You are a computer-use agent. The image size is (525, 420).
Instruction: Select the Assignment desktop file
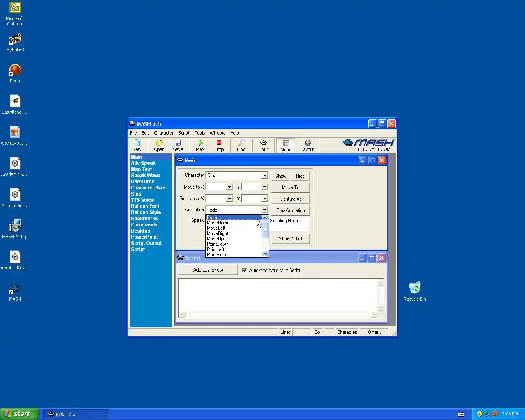[x=15, y=198]
